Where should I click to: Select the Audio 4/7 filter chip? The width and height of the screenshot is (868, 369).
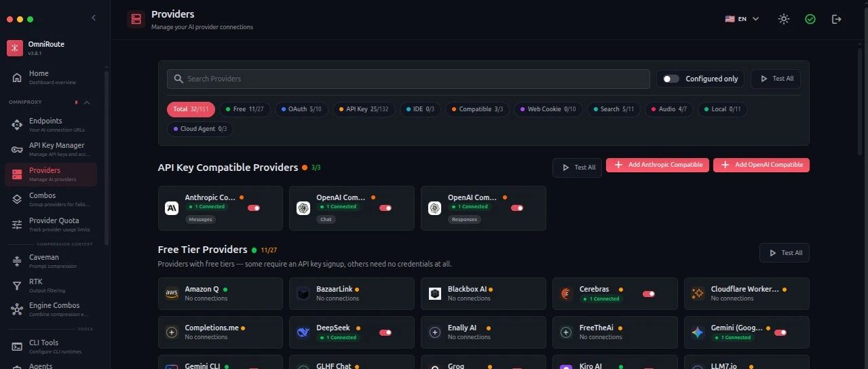(x=669, y=109)
